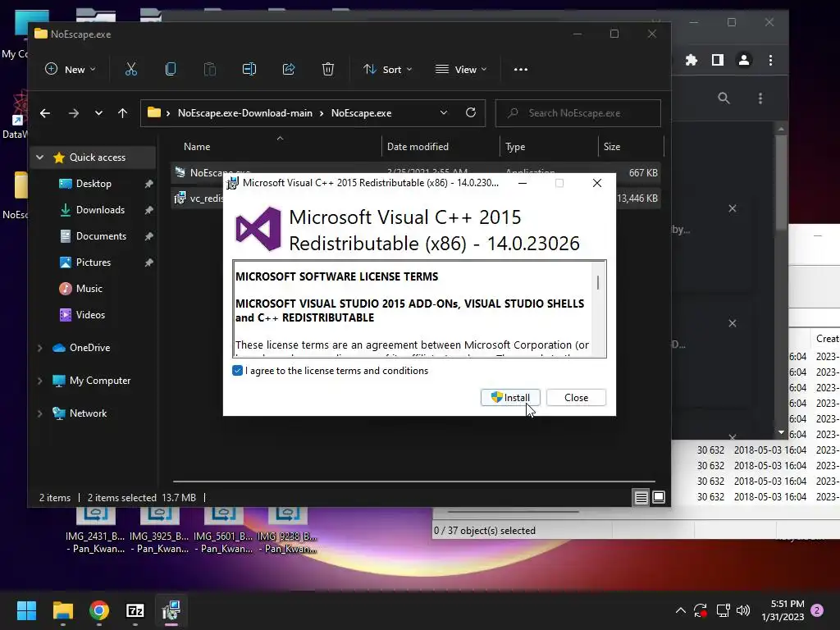Click the Paste icon in File Explorer toolbar

pyautogui.click(x=210, y=69)
